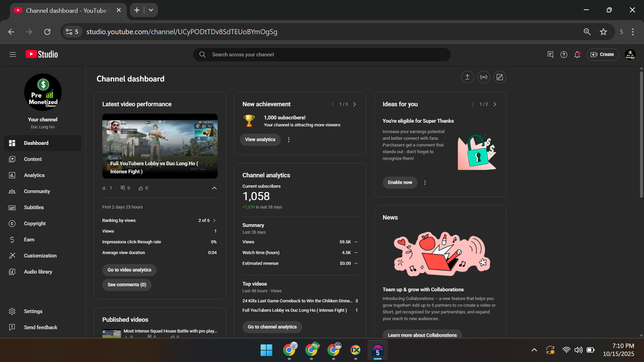Show next Ideas for you card
644x362 pixels.
tap(495, 104)
